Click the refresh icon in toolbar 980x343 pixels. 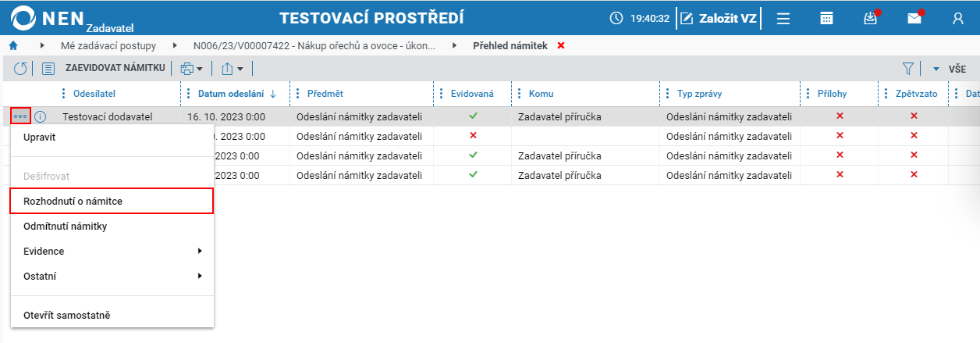coord(20,69)
